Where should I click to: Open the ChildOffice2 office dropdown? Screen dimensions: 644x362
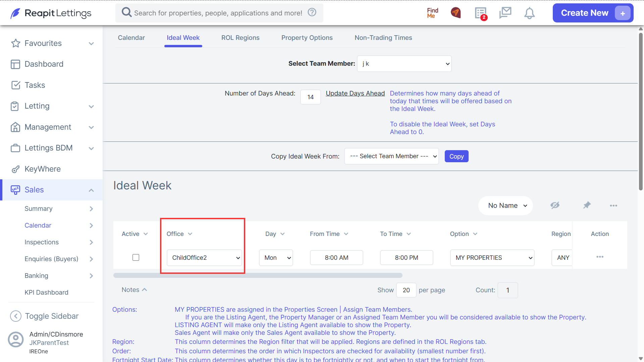click(204, 258)
